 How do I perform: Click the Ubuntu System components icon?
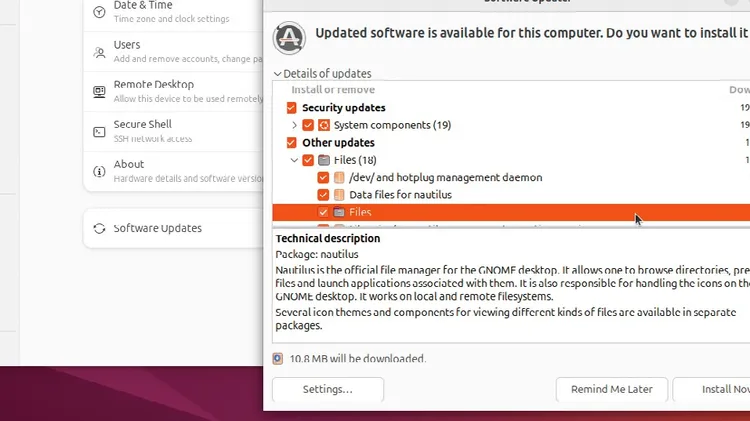pyautogui.click(x=324, y=125)
